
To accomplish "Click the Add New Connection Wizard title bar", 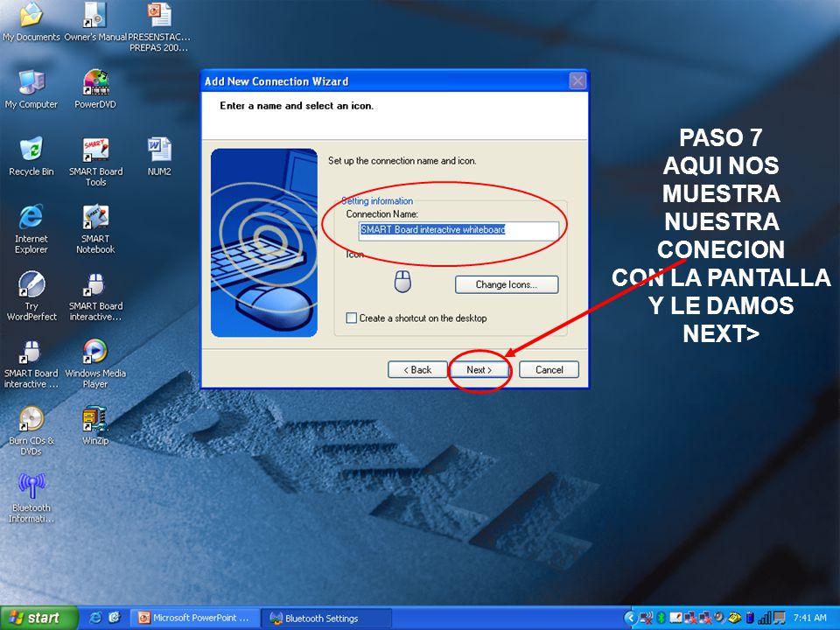I will click(385, 81).
